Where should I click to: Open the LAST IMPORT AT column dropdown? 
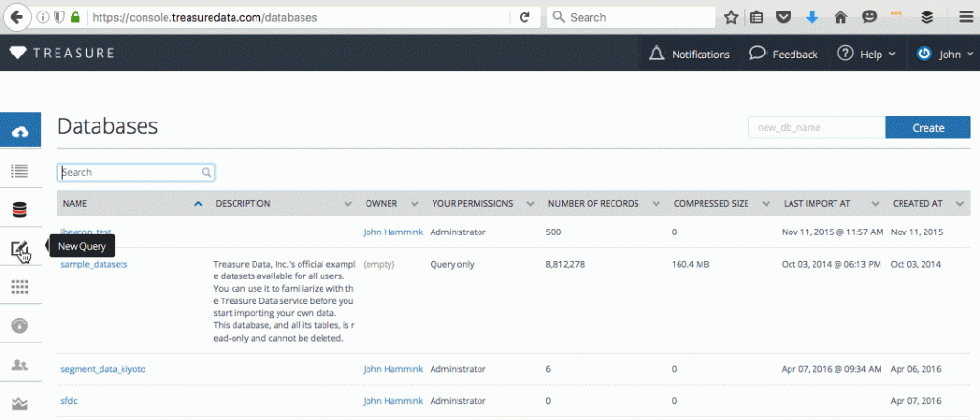(875, 204)
